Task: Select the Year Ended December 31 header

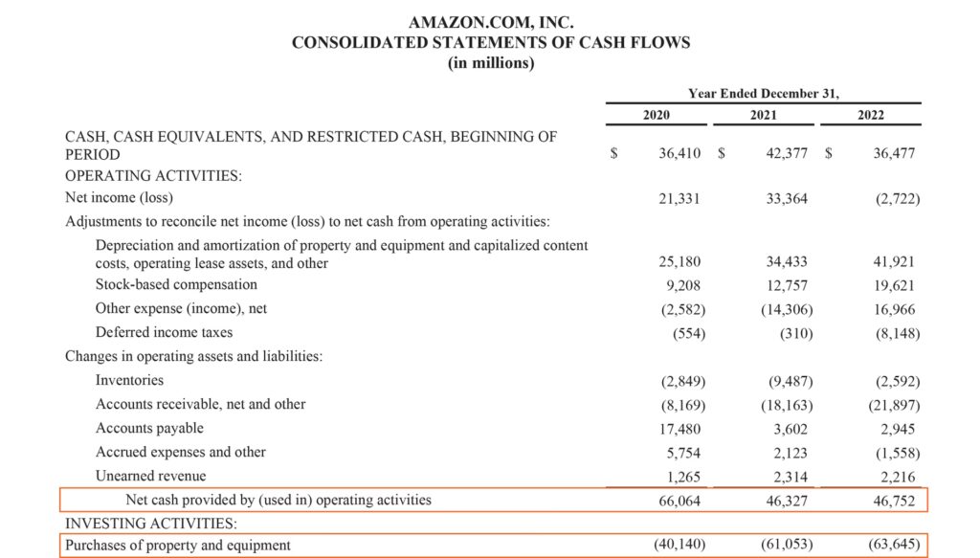Action: tap(762, 93)
